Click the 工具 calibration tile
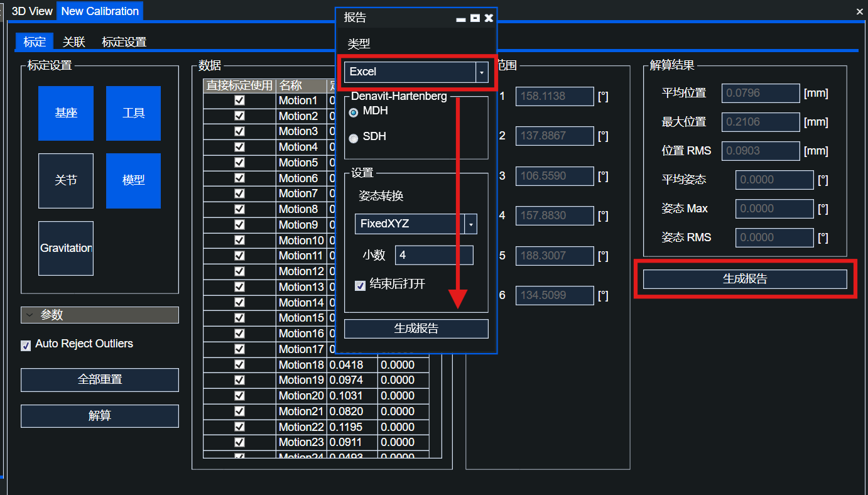Image resolution: width=868 pixels, height=495 pixels. 133,113
